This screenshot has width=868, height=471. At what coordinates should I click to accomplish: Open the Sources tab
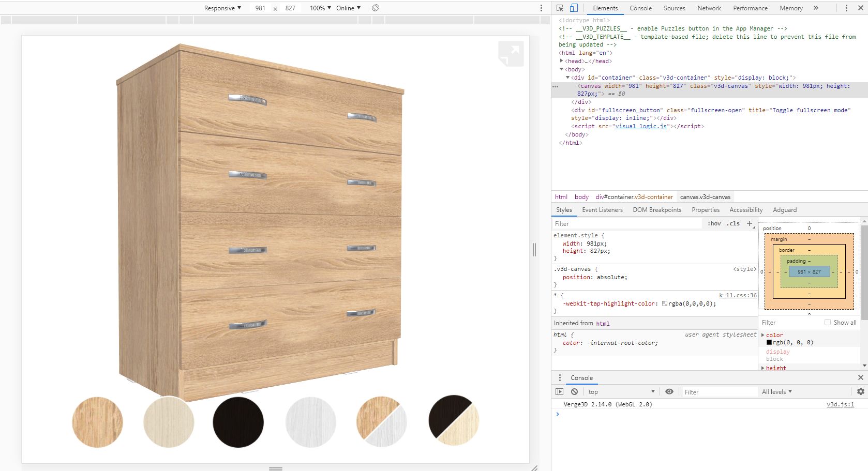click(674, 8)
